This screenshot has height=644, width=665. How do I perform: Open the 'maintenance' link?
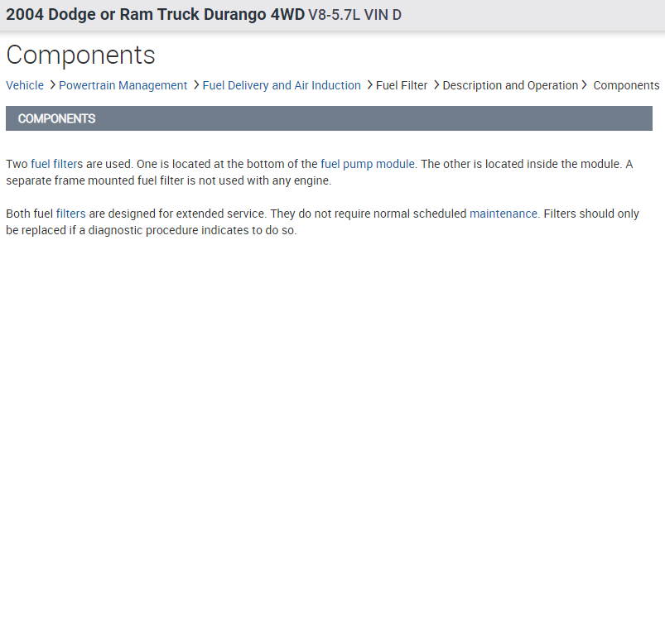point(504,214)
